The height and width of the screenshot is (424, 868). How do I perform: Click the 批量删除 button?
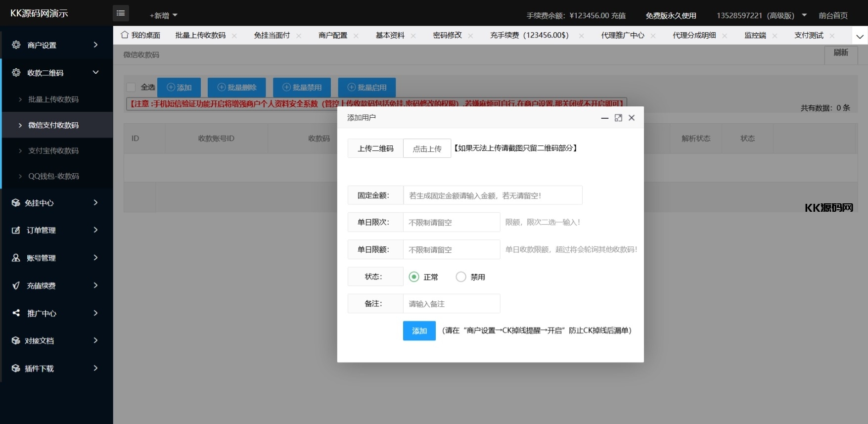click(x=236, y=87)
